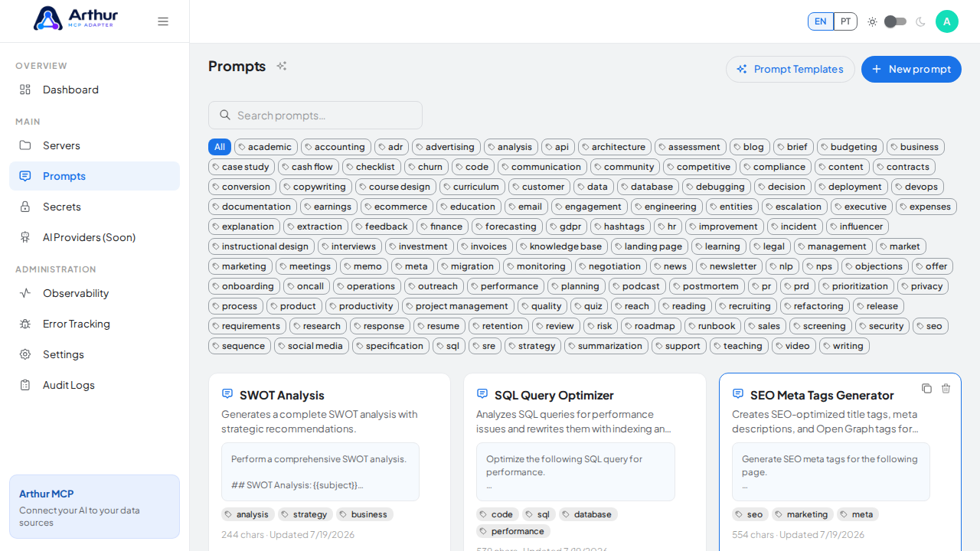Filter by the academic tag
This screenshot has height=551, width=980.
(x=266, y=147)
